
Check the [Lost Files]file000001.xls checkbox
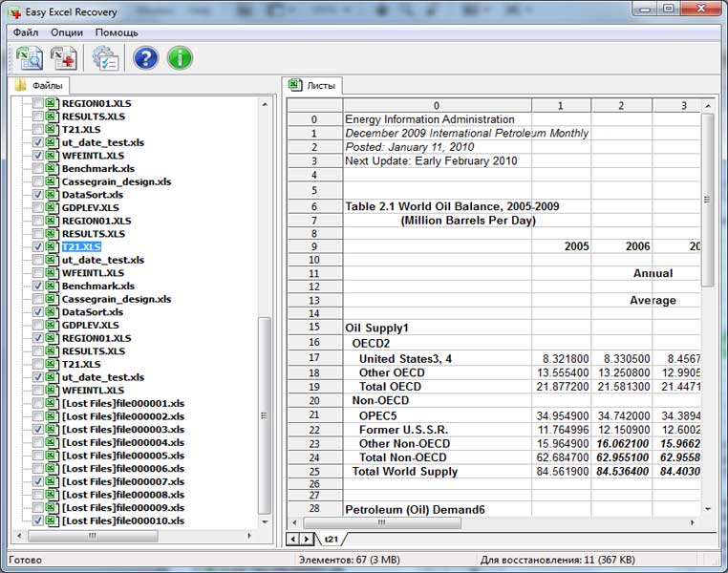click(38, 404)
